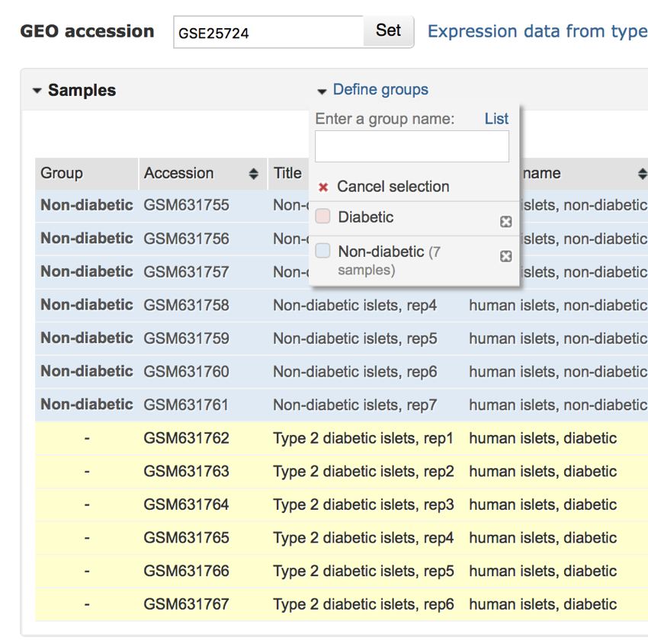Click the Samples collapse triangle icon
The height and width of the screenshot is (644, 648).
[x=37, y=91]
